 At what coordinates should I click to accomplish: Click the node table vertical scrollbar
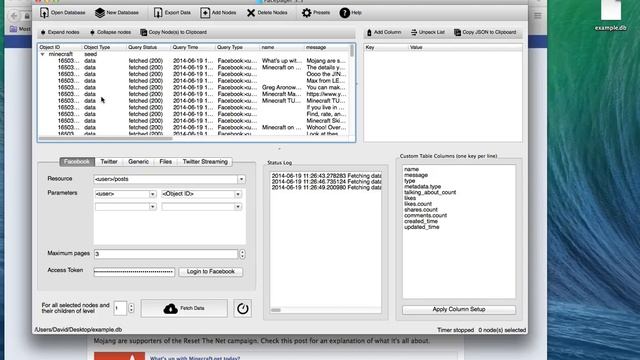coord(352,51)
